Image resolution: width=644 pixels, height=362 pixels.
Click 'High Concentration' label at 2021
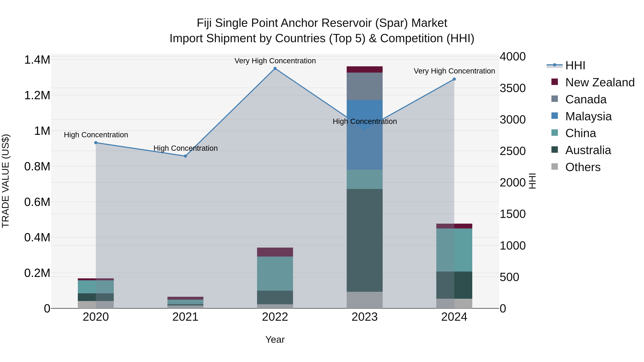186,148
